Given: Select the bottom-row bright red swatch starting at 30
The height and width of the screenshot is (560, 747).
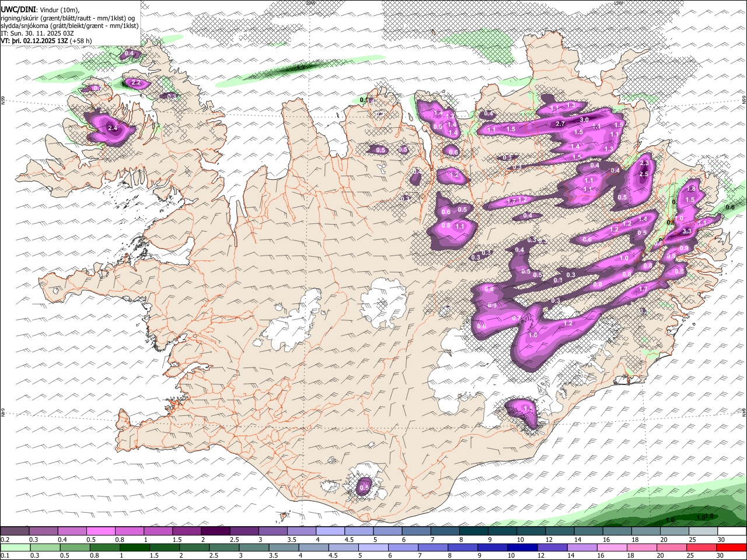Looking at the screenshot, I should pos(732,548).
